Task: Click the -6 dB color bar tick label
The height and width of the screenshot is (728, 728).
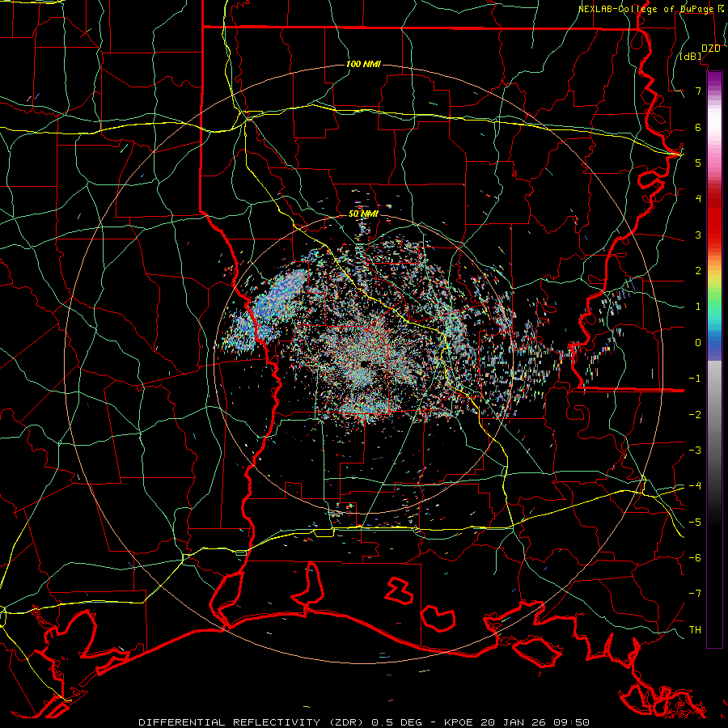Action: [695, 558]
